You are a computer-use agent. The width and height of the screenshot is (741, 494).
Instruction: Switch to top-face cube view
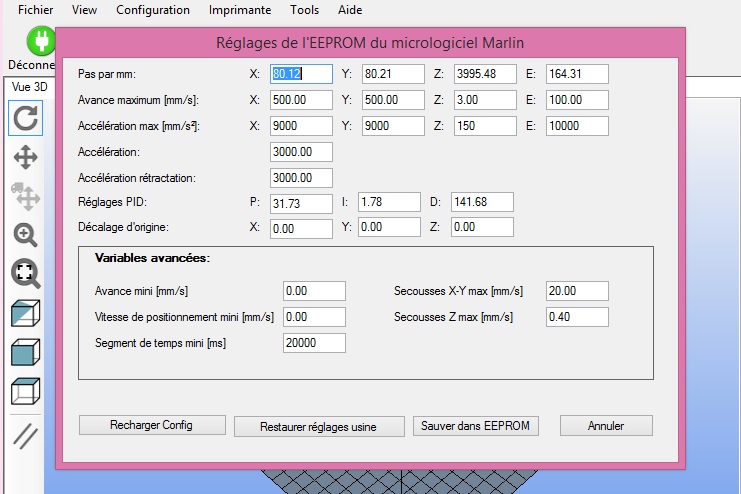(26, 391)
